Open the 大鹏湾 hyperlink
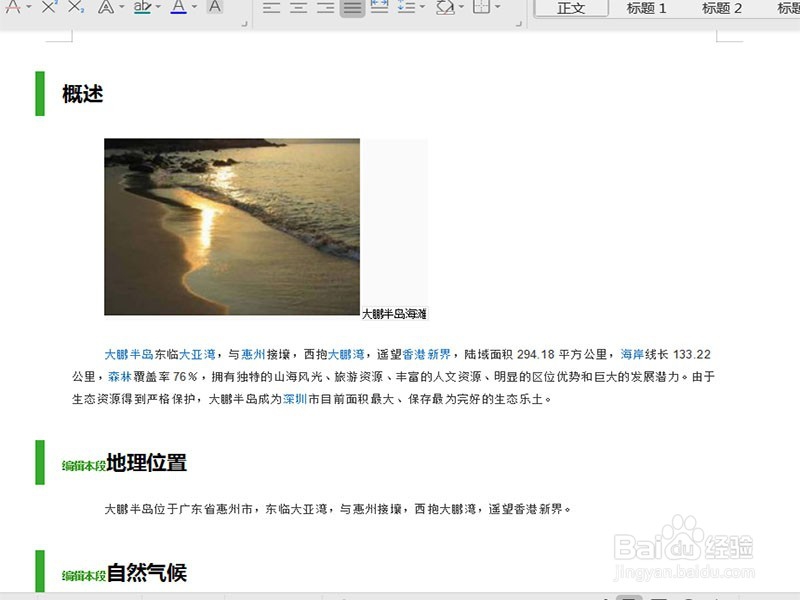This screenshot has width=800, height=600. (x=346, y=354)
